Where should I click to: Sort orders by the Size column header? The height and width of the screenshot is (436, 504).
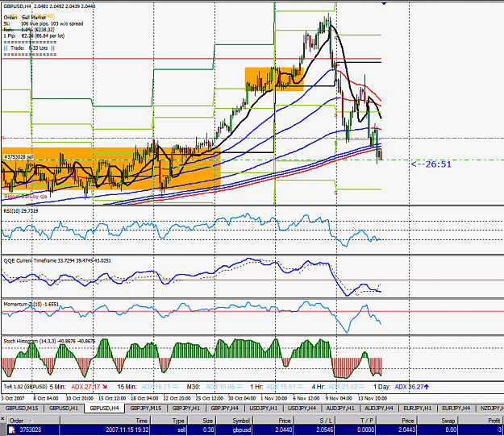pos(200,421)
